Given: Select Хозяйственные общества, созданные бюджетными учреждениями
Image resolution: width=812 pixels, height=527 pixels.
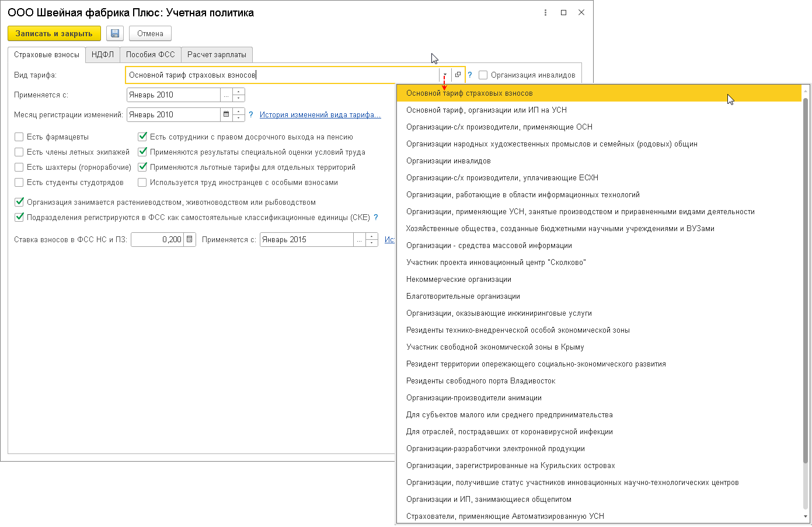Looking at the screenshot, I should click(x=599, y=228).
